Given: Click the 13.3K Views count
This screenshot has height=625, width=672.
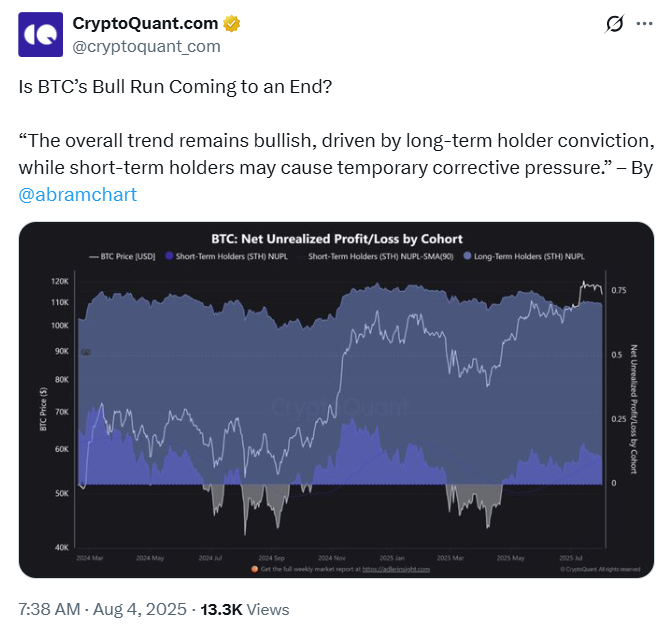Looking at the screenshot, I should tap(245, 609).
